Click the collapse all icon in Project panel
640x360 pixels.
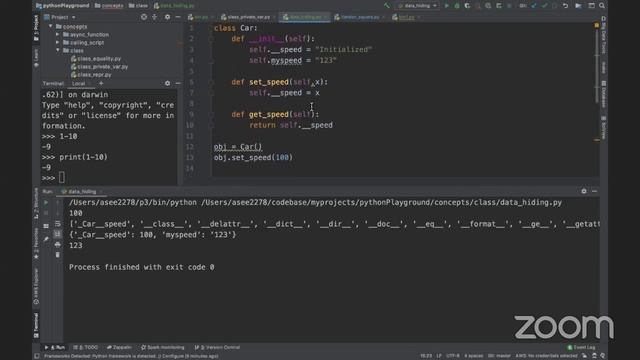(x=154, y=17)
